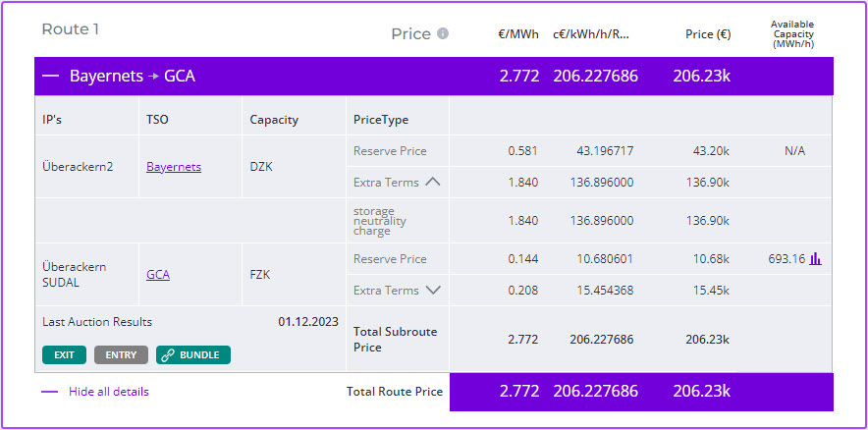868x430 pixels.
Task: Click the 10.68k price value
Action: click(710, 258)
